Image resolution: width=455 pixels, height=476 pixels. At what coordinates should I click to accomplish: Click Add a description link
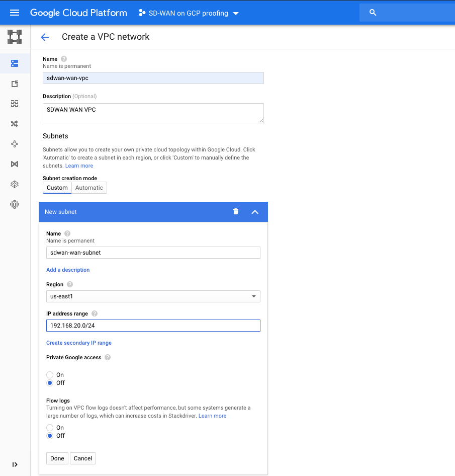point(68,270)
